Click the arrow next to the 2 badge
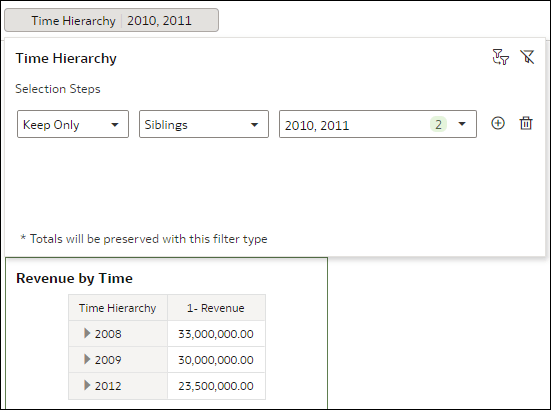Viewport: 551px width, 410px height. pos(462,124)
